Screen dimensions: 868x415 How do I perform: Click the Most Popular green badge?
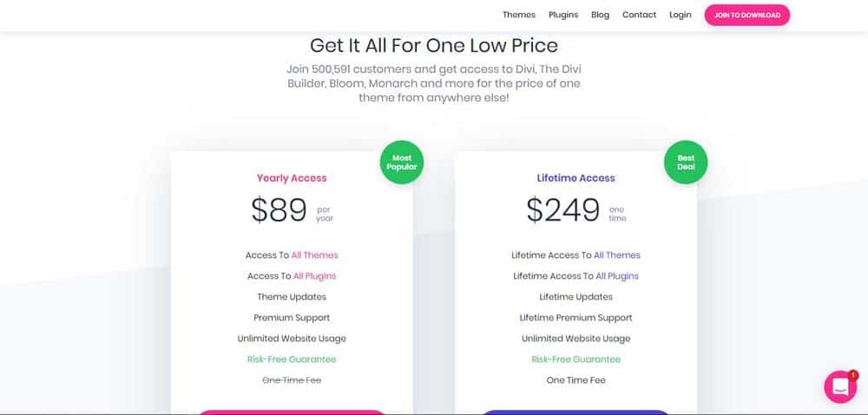(x=401, y=162)
